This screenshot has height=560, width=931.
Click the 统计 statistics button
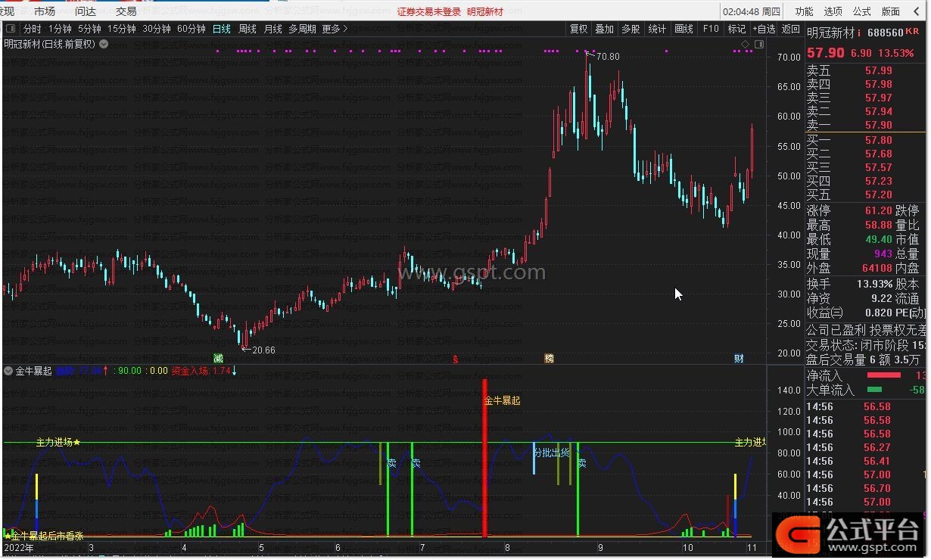tap(657, 29)
